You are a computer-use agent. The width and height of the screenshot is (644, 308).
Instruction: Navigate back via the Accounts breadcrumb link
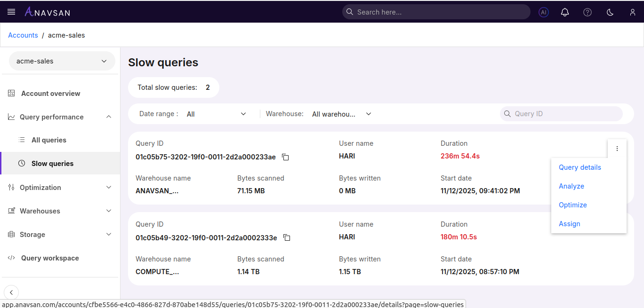pos(23,35)
